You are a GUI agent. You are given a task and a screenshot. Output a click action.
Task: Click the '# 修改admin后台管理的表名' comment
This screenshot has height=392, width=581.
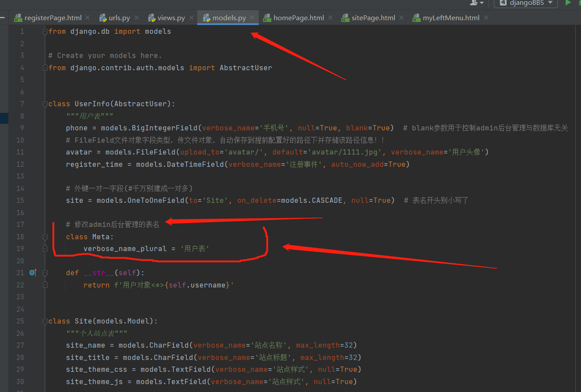[x=113, y=225]
